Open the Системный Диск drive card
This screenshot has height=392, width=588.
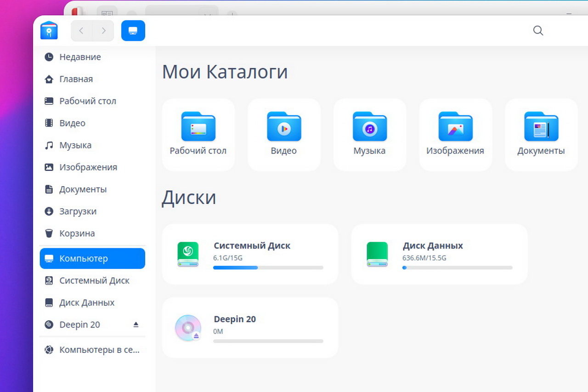(x=250, y=254)
